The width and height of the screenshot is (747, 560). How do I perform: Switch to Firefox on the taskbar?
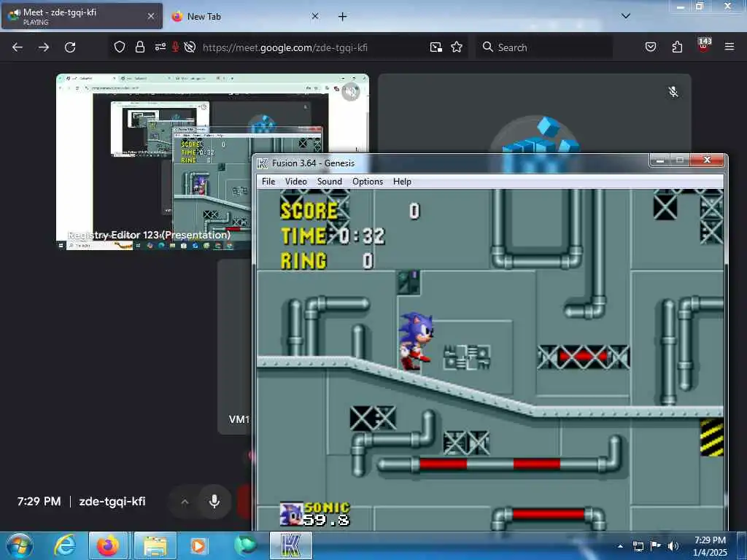click(108, 545)
